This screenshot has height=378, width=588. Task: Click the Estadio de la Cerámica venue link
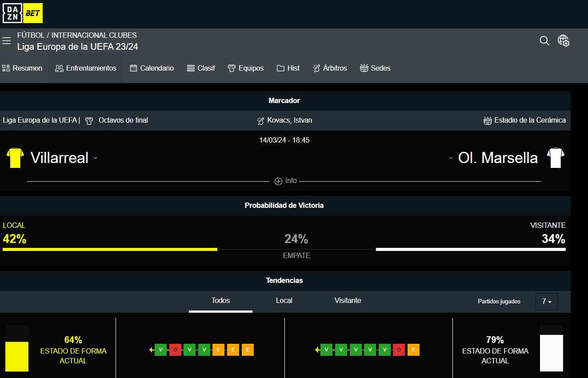(530, 120)
